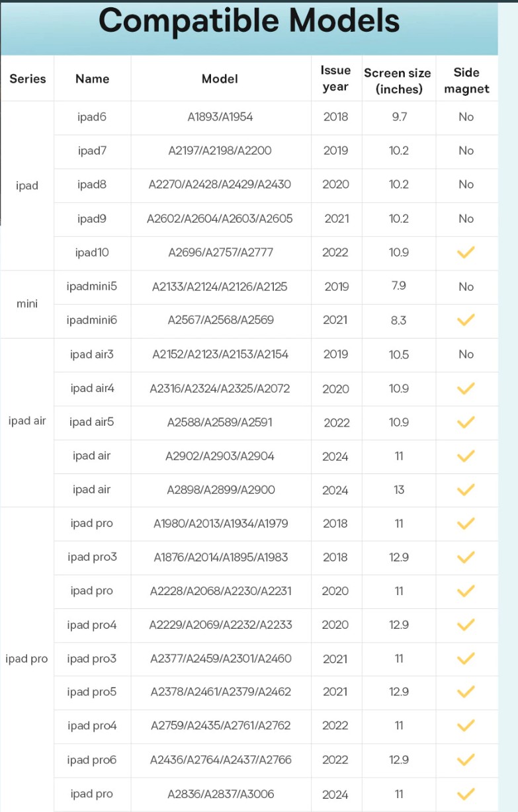518x812 pixels.
Task: Click the checkmark for A1980/A2013/A1934/A1979
Action: click(466, 523)
